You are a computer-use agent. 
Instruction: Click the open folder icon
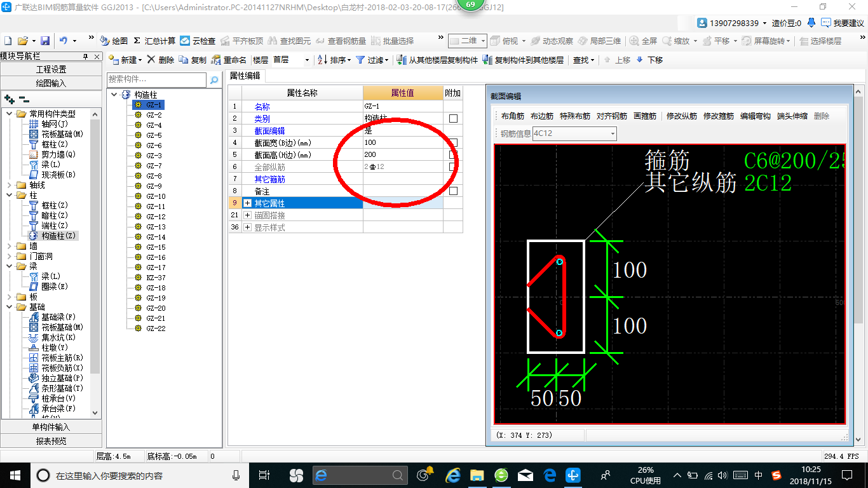pyautogui.click(x=22, y=41)
